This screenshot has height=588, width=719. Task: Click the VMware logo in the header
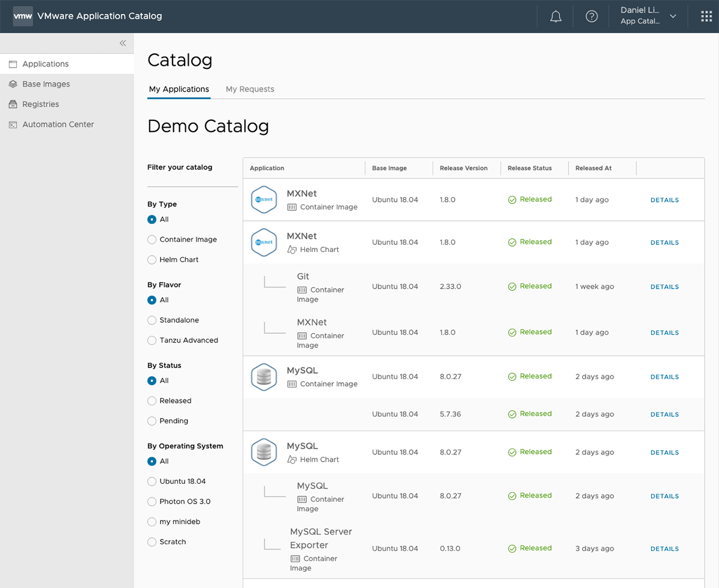23,16
